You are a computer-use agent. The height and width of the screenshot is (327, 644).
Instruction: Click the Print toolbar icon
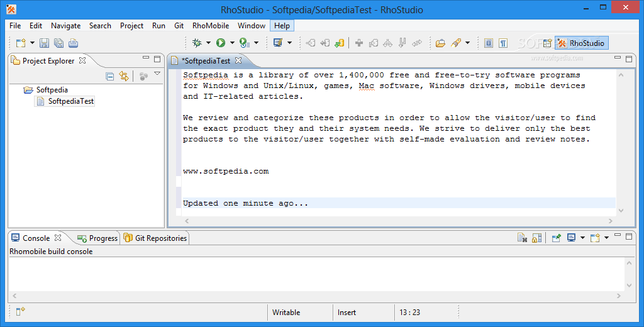click(x=73, y=43)
